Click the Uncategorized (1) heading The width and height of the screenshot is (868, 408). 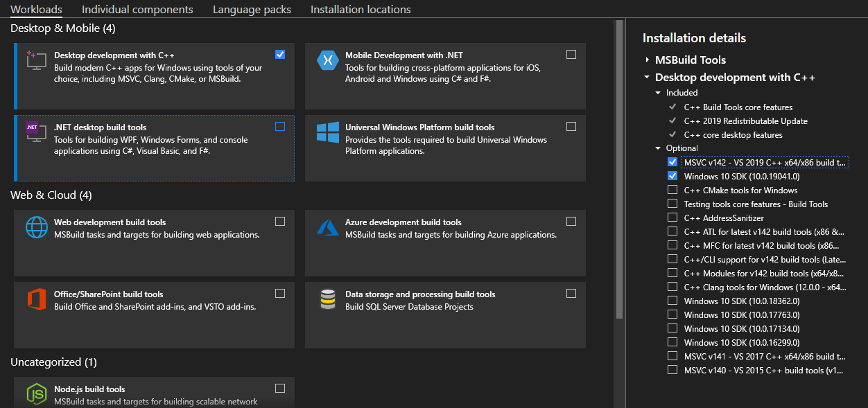(54, 362)
